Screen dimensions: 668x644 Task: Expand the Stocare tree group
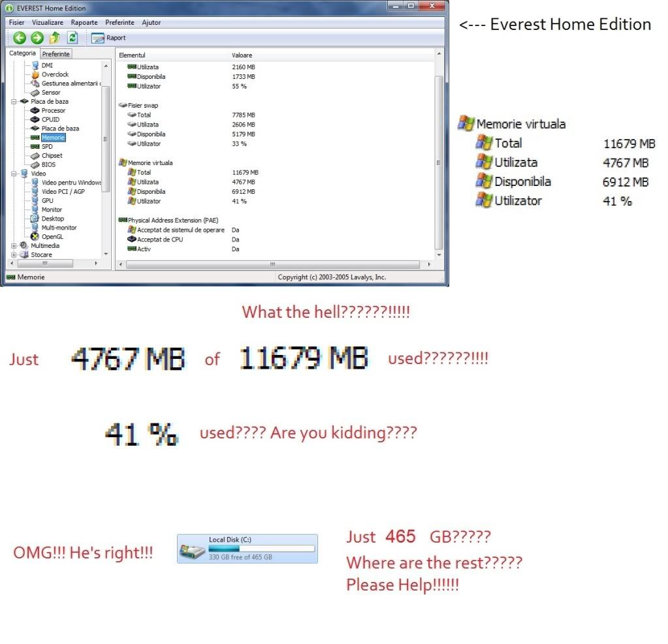(x=14, y=255)
